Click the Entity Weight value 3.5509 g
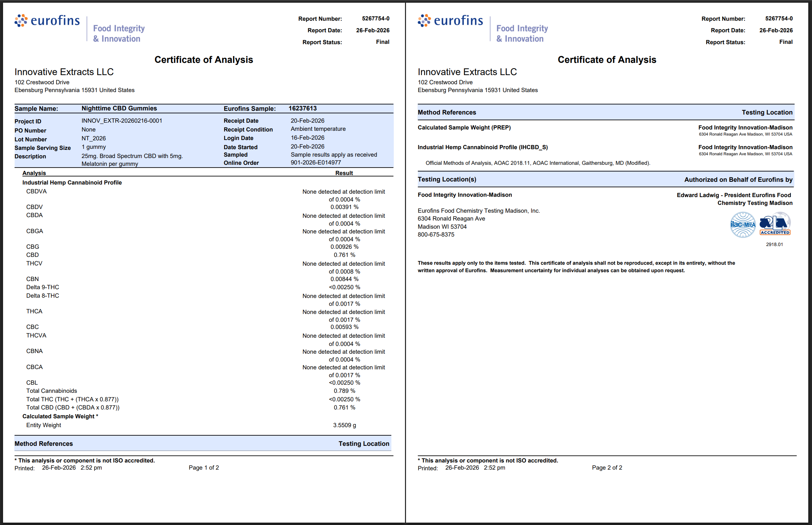Image resolution: width=812 pixels, height=525 pixels. [x=344, y=425]
